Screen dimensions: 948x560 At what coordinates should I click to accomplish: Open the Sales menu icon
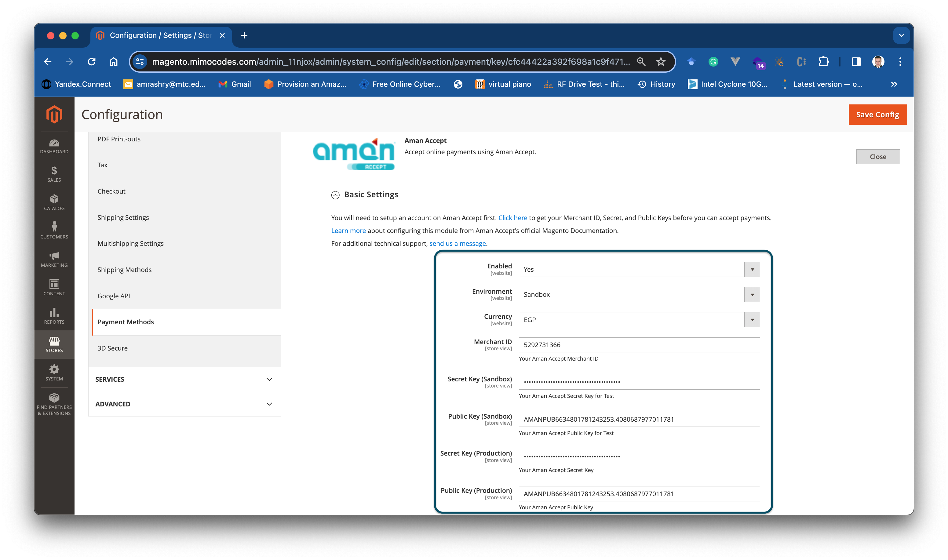pos(54,174)
